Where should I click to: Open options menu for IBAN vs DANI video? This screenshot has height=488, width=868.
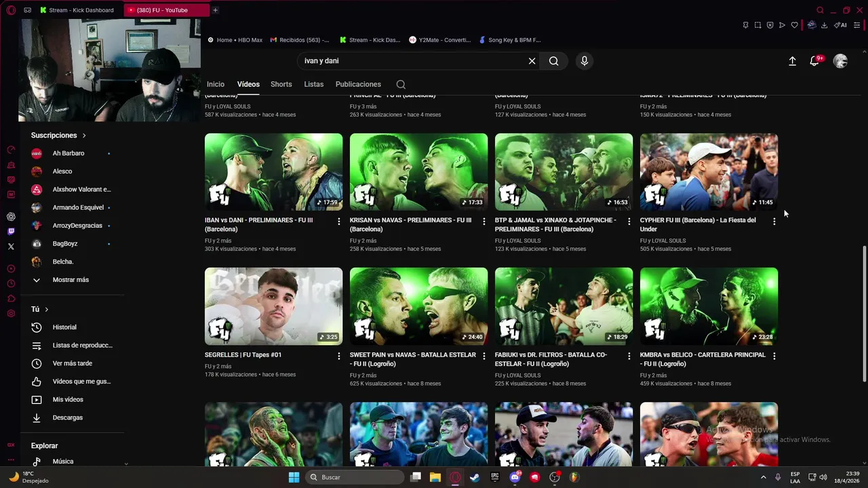[339, 222]
